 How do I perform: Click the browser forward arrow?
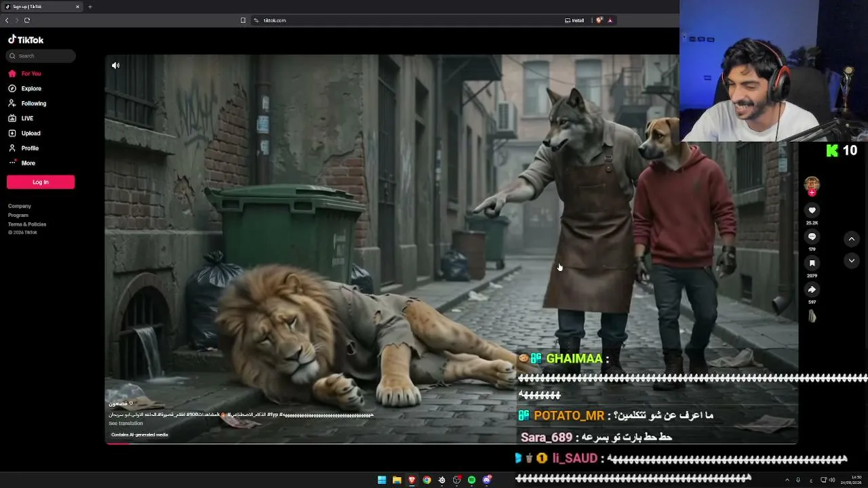tap(17, 20)
